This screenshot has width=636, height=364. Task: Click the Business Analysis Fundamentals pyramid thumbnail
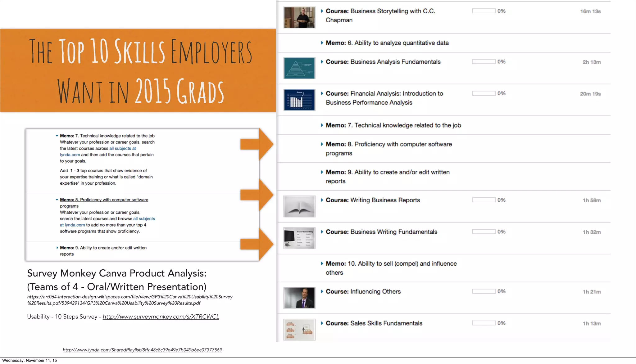[299, 68]
